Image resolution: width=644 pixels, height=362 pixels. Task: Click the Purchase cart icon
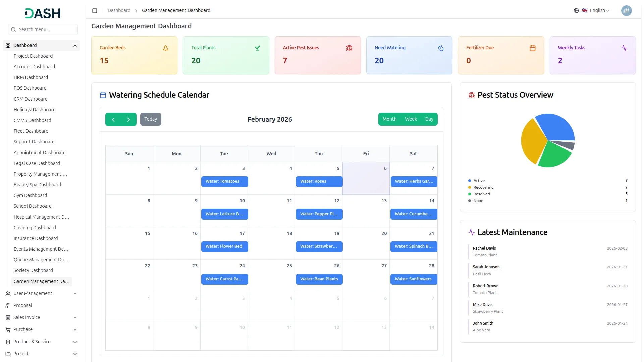(x=8, y=330)
